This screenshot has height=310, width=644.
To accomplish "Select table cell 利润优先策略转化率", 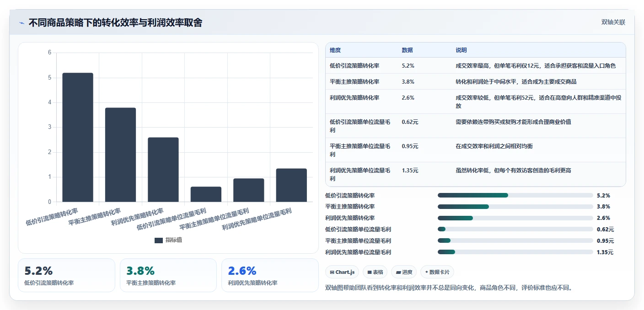I will (x=354, y=98).
